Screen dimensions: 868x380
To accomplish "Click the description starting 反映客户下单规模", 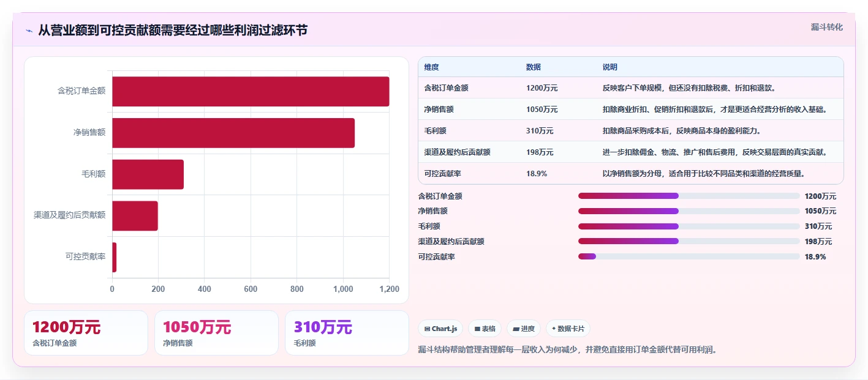I will tap(690, 88).
